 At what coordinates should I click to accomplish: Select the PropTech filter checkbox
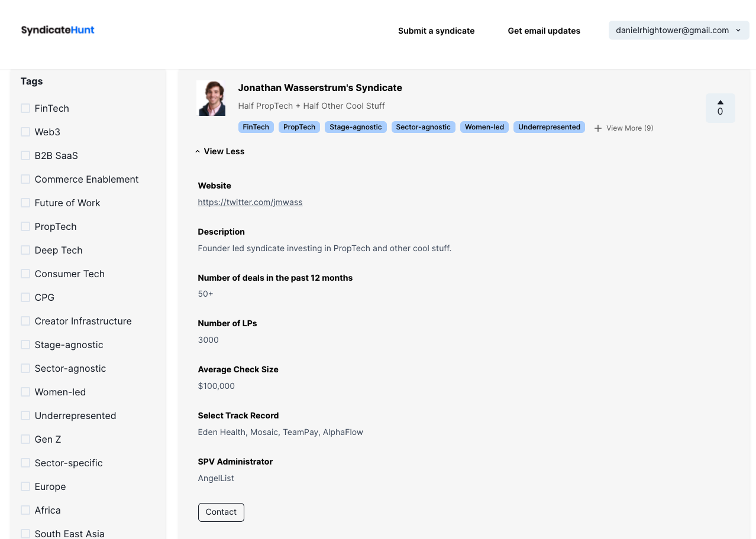25,226
